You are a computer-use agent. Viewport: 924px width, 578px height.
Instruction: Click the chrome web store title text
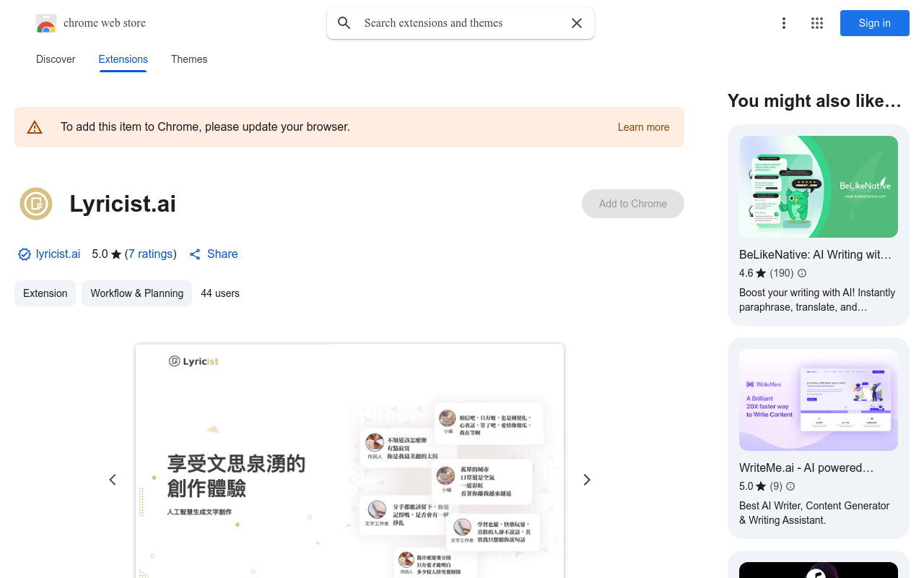[x=105, y=23]
